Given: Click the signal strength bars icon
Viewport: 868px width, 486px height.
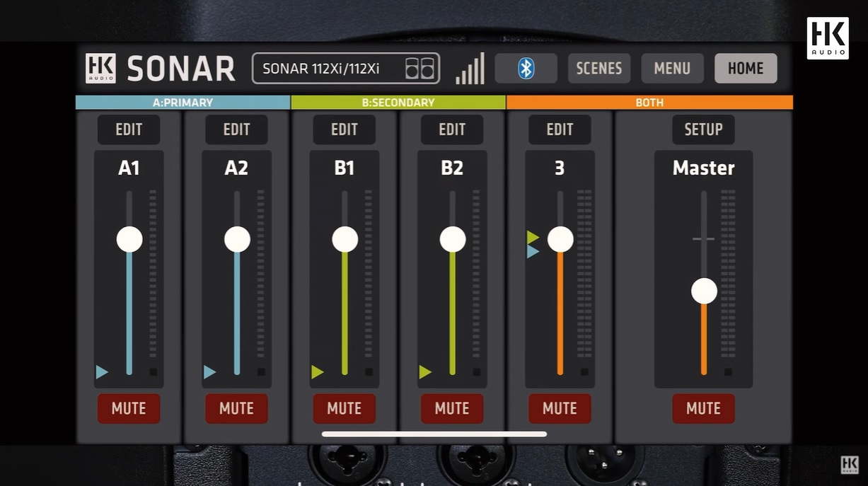Looking at the screenshot, I should (470, 69).
